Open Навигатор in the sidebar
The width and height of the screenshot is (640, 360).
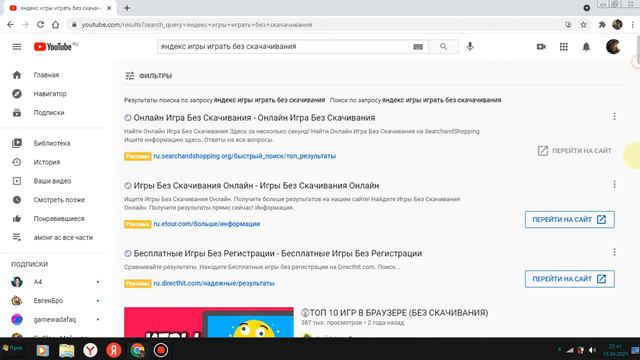pyautogui.click(x=53, y=93)
